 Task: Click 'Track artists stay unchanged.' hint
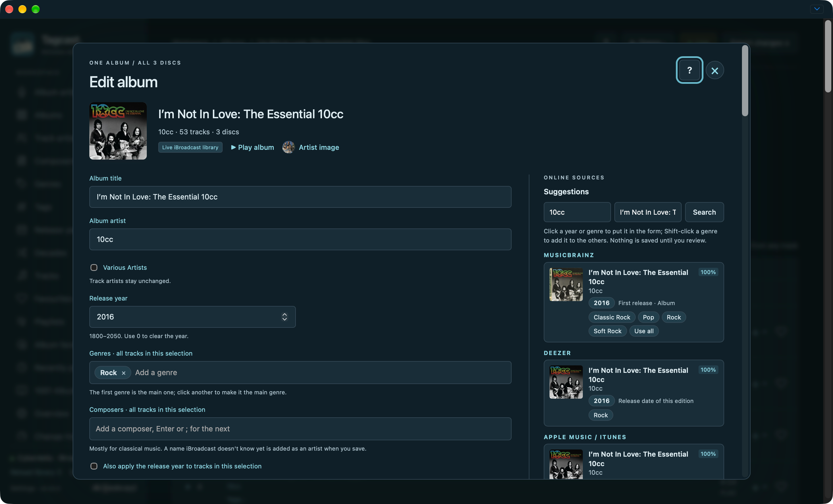click(x=130, y=281)
